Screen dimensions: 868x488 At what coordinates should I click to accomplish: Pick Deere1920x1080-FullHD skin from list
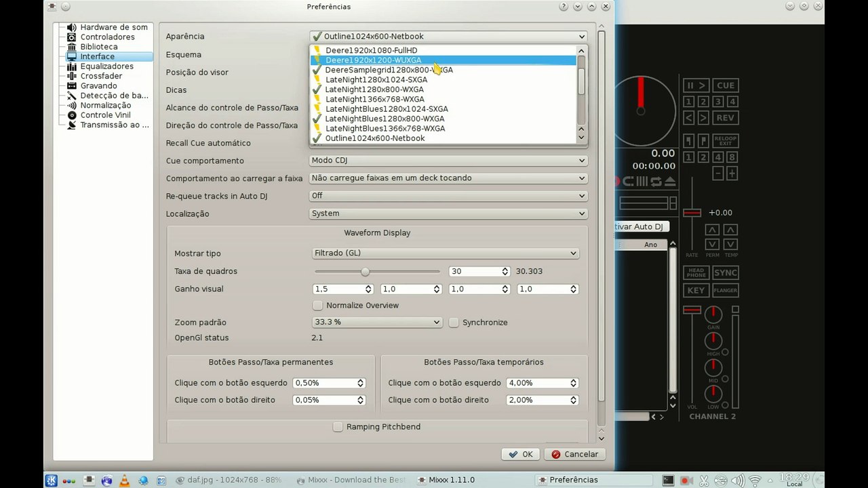[x=443, y=50]
